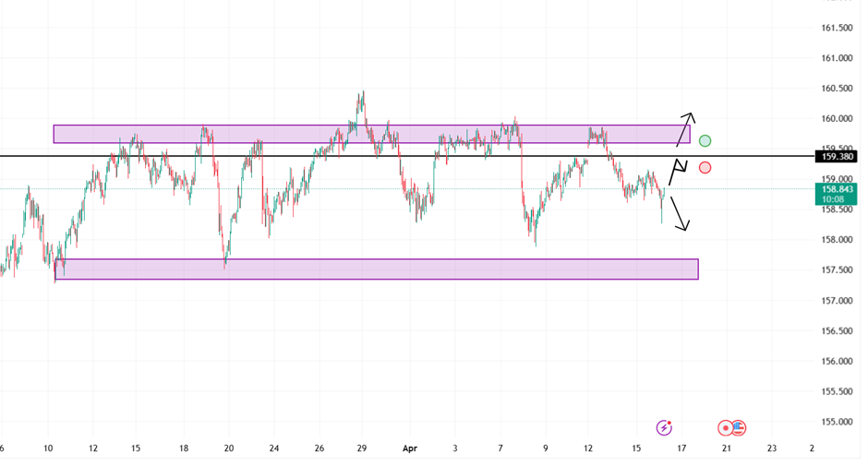The image size is (868, 466).
Task: Click date 17 on the time axis
Action: point(681,448)
